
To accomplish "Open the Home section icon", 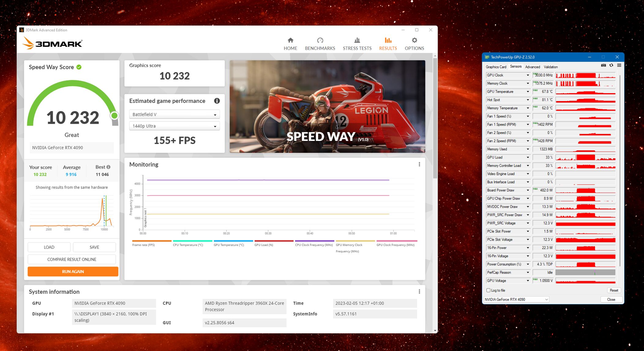I will pyautogui.click(x=290, y=40).
